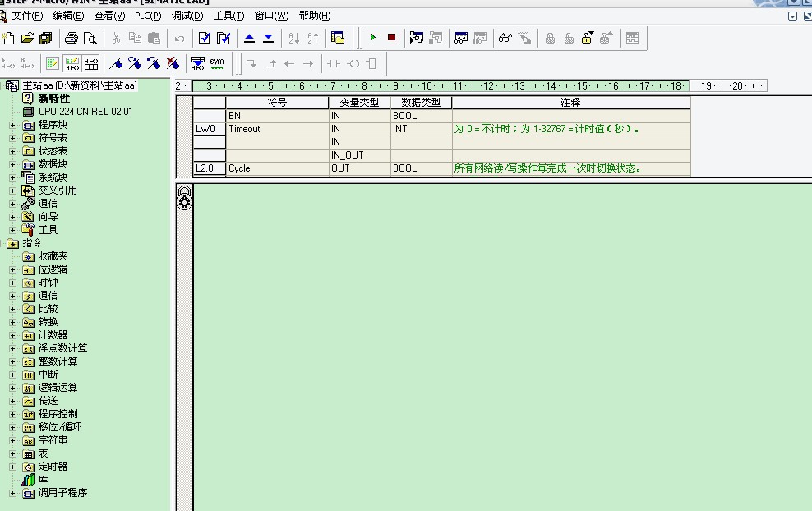This screenshot has width=812, height=511.
Task: Select CPU 224 CN REL 02.01 entry
Action: pos(85,112)
